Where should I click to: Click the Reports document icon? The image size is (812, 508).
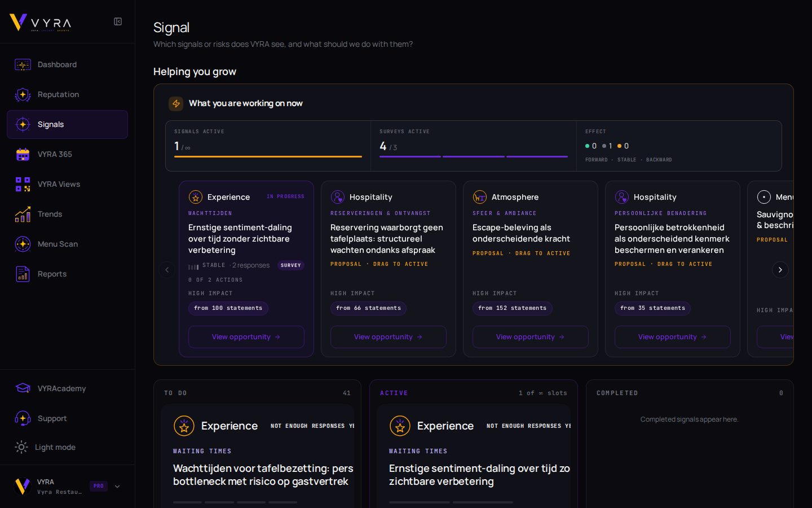23,274
